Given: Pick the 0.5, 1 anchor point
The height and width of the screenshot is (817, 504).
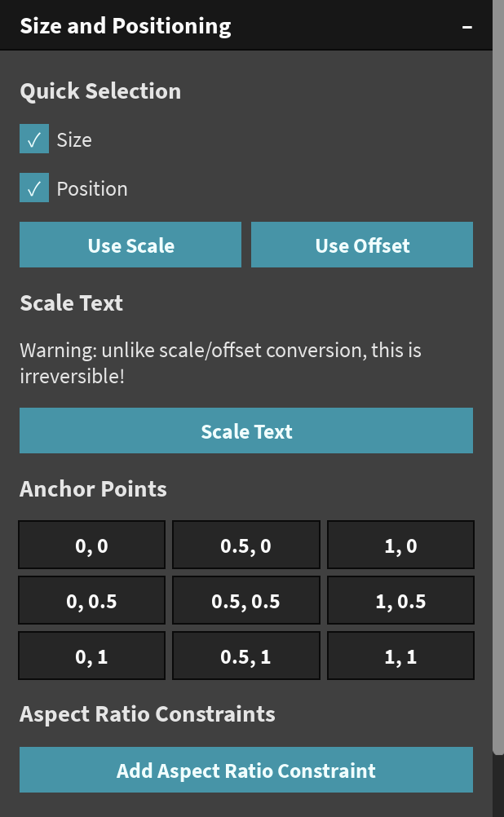Looking at the screenshot, I should 245,656.
